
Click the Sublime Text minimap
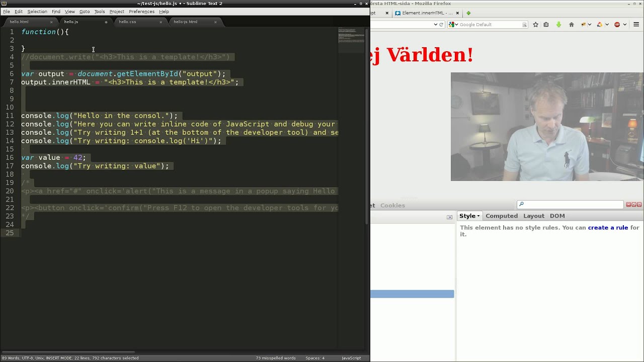coord(351,40)
